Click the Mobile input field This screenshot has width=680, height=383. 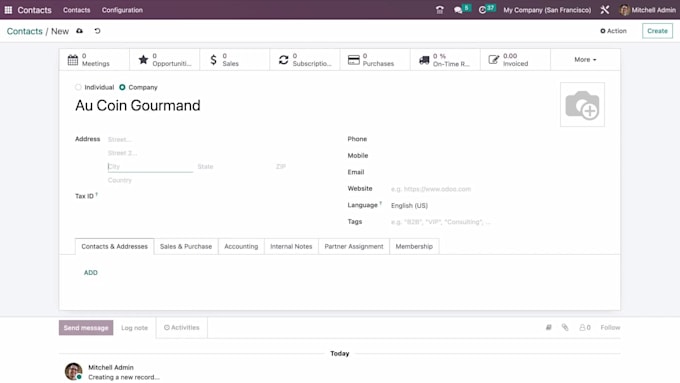pyautogui.click(x=497, y=156)
